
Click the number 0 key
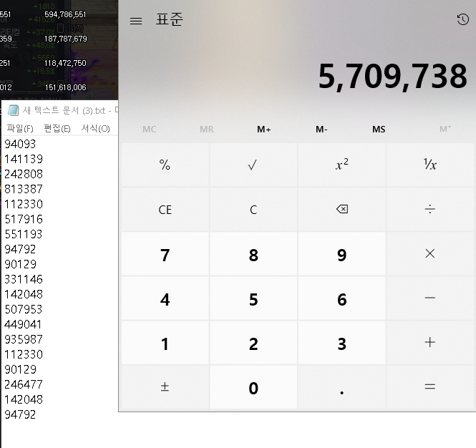click(x=253, y=386)
